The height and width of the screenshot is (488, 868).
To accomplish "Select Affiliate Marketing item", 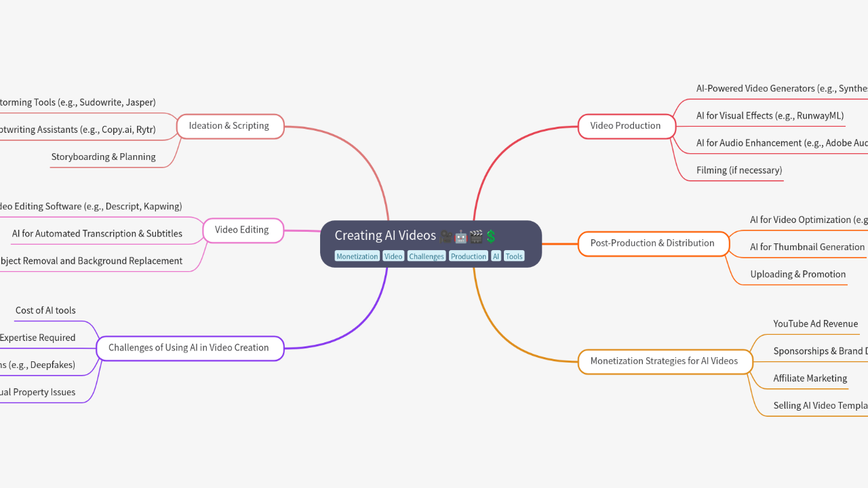I will (x=810, y=378).
